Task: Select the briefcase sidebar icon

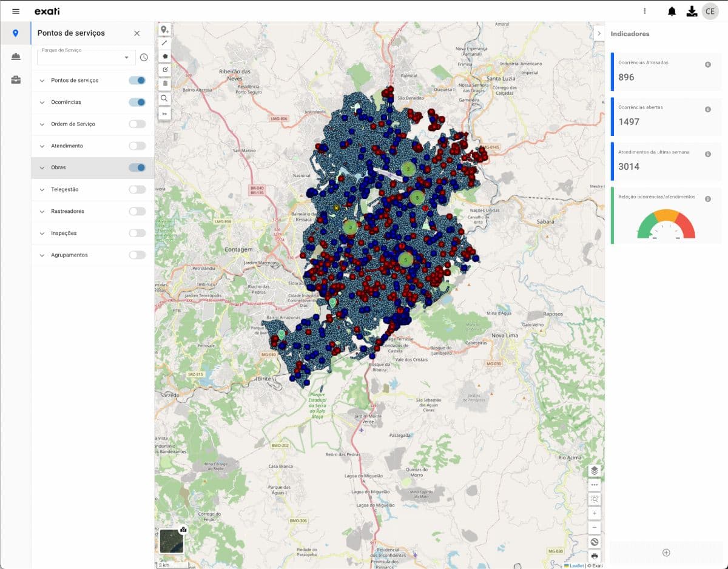Action: 16,79
